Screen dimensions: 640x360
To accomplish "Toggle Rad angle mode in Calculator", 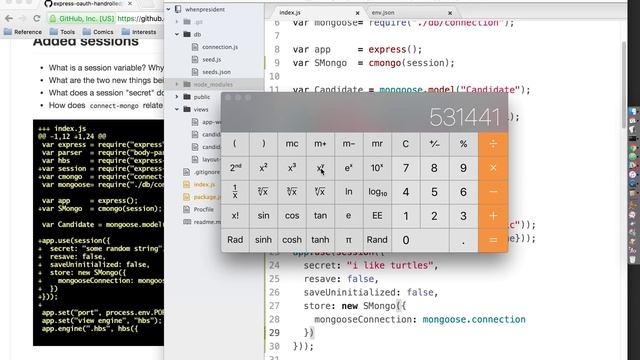I will click(x=235, y=240).
